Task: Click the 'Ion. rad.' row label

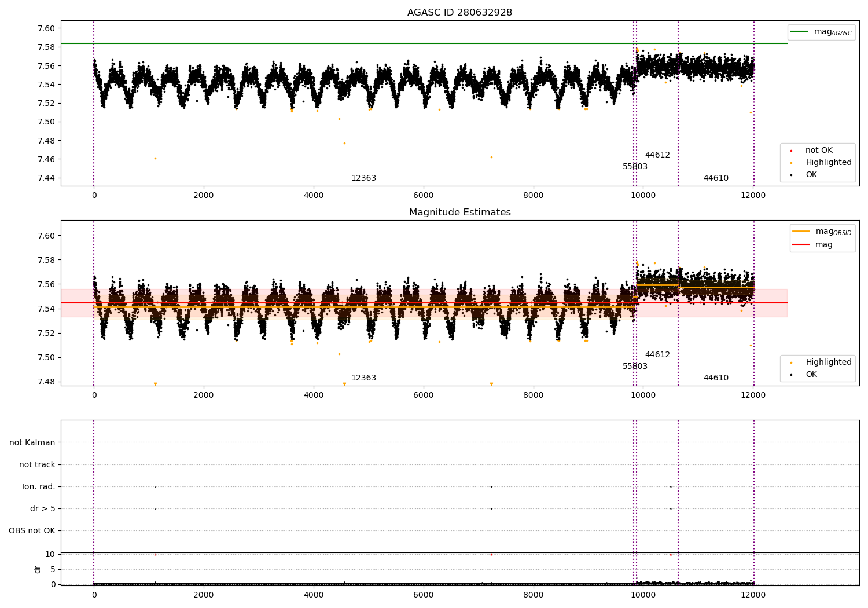Action: tap(39, 486)
